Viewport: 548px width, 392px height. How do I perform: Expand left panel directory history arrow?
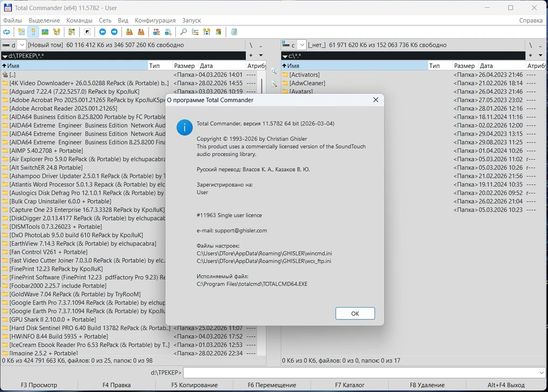261,56
